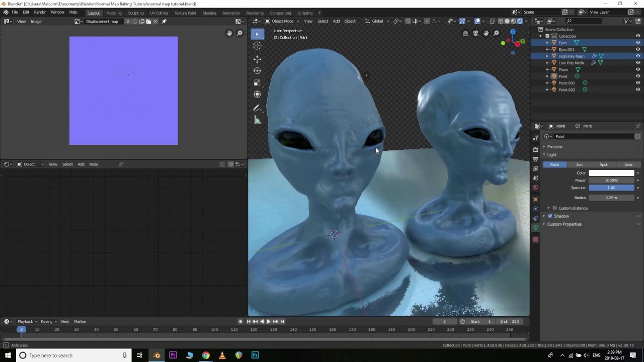
Task: Open the Object Mode dropdown
Action: [x=282, y=21]
